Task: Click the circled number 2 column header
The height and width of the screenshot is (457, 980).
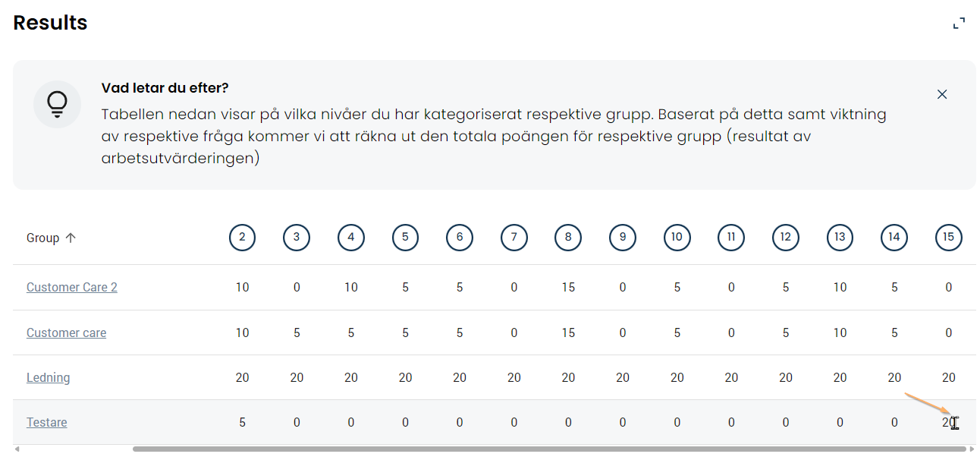Action: pos(242,238)
